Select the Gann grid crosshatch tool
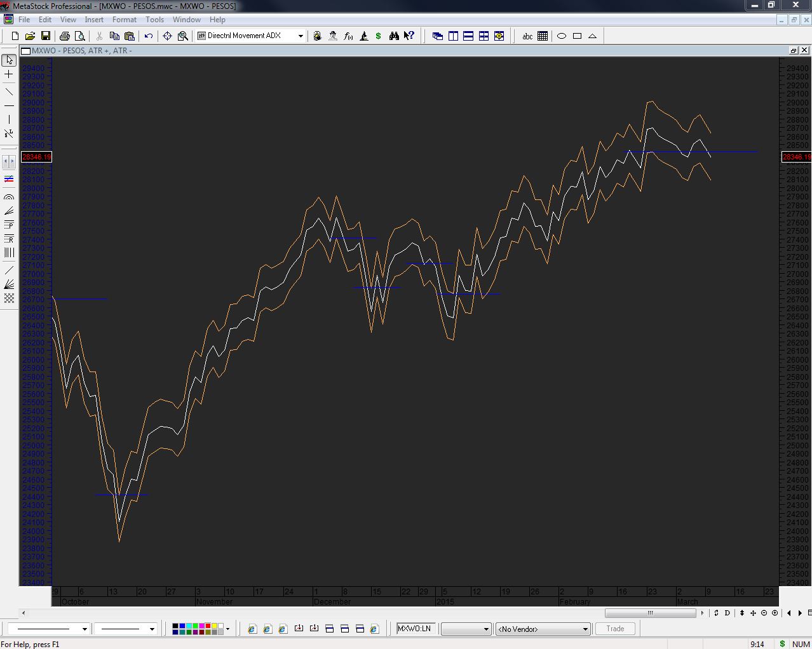This screenshot has height=649, width=812. click(9, 298)
